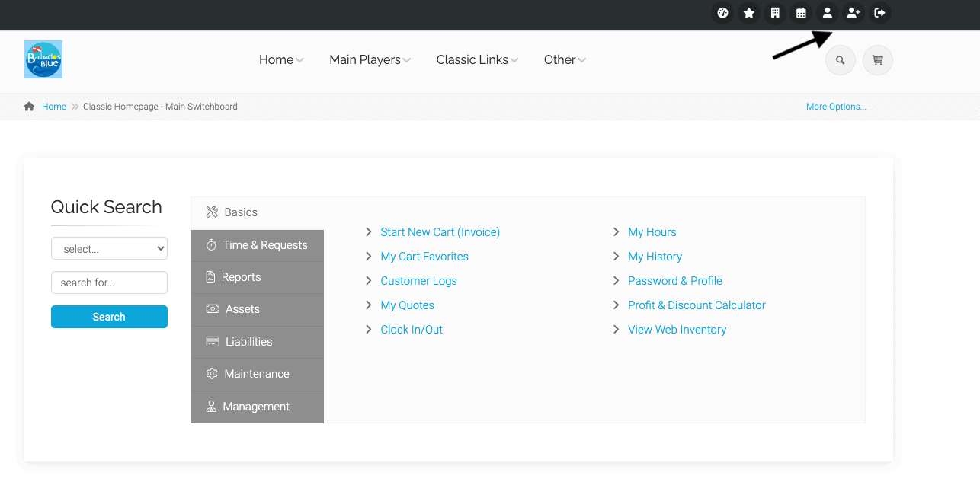This screenshot has height=498, width=980.
Task: Focus the 'search for...' text field
Action: (x=109, y=283)
